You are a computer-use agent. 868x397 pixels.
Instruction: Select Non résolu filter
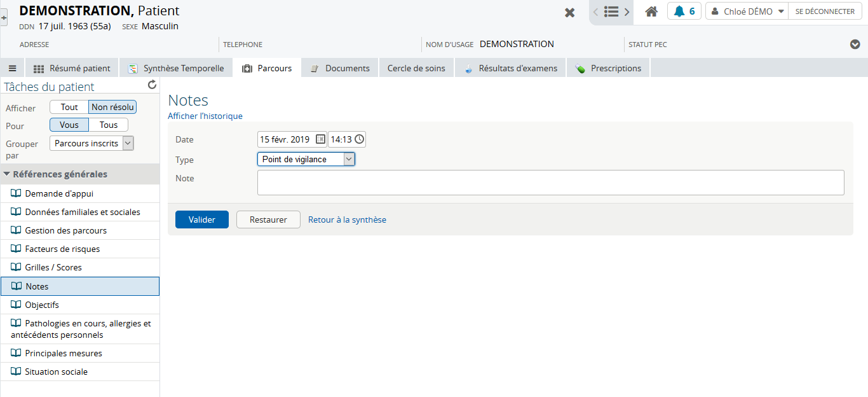pyautogui.click(x=112, y=108)
